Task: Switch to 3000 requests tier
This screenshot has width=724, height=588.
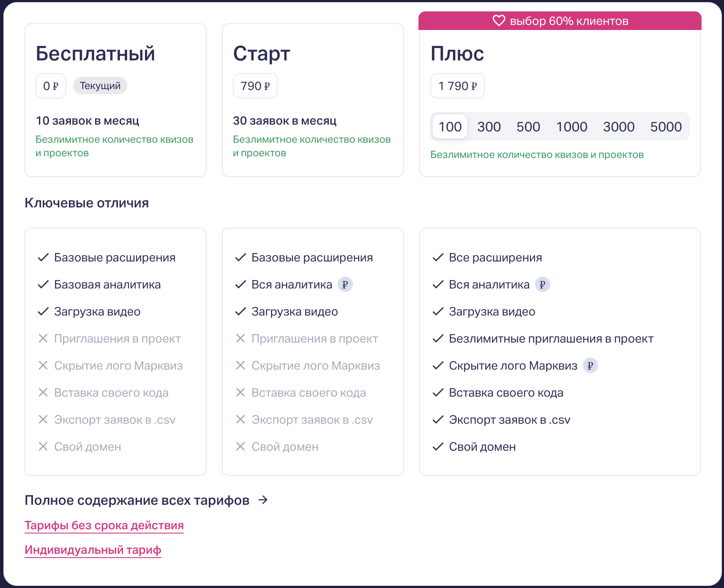Action: pyautogui.click(x=619, y=127)
